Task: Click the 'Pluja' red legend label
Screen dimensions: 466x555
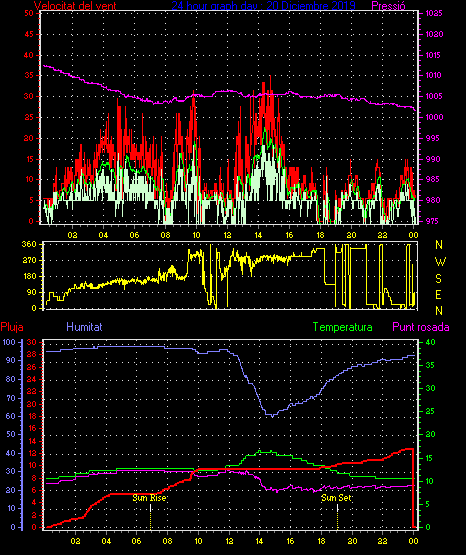Action: (12, 327)
